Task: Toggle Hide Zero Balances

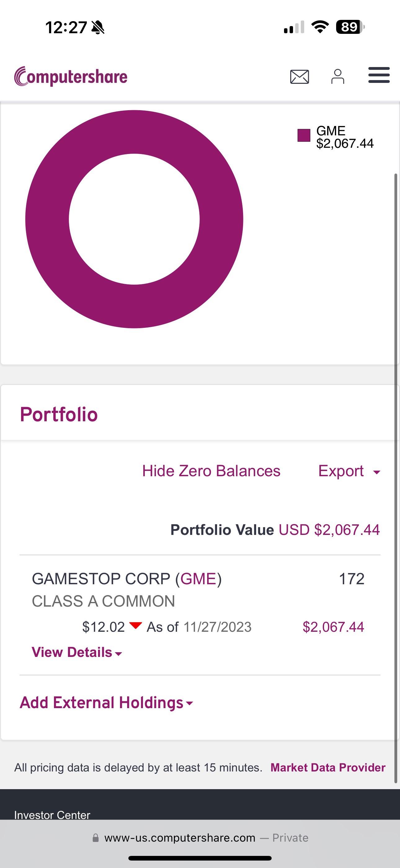Action: (x=211, y=471)
